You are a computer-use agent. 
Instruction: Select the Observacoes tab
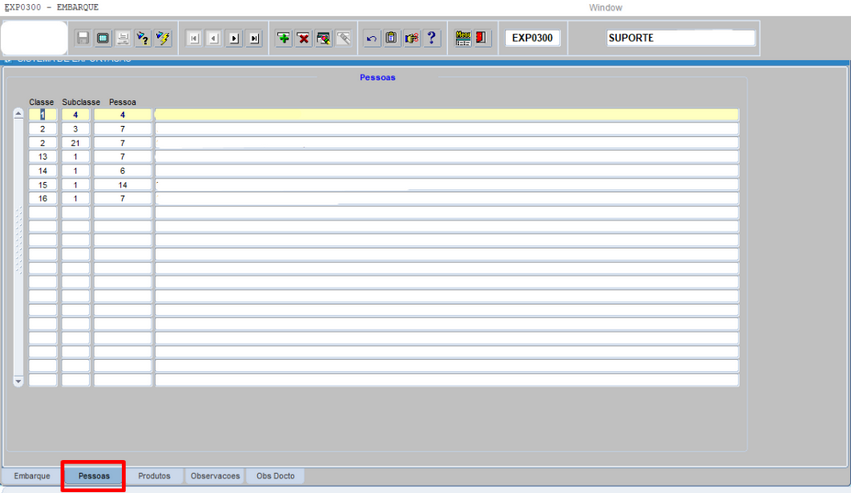click(x=215, y=476)
